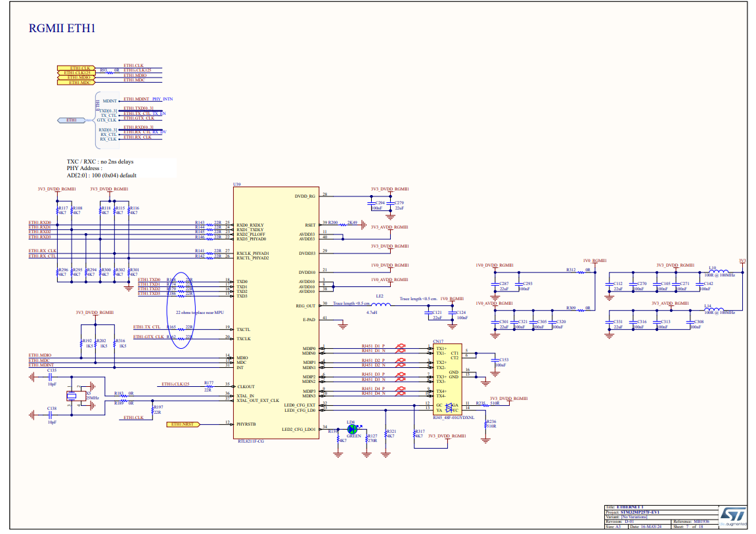This screenshot has width=756, height=534.
Task: Select the ground symbol under E-PAD pin 41
Action: [343, 326]
